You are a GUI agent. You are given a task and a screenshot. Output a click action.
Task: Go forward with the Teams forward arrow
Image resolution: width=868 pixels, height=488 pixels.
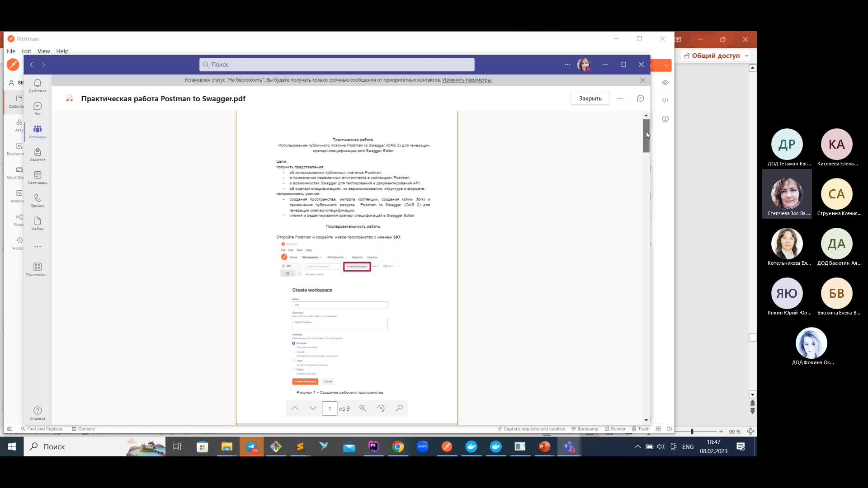pyautogui.click(x=44, y=65)
